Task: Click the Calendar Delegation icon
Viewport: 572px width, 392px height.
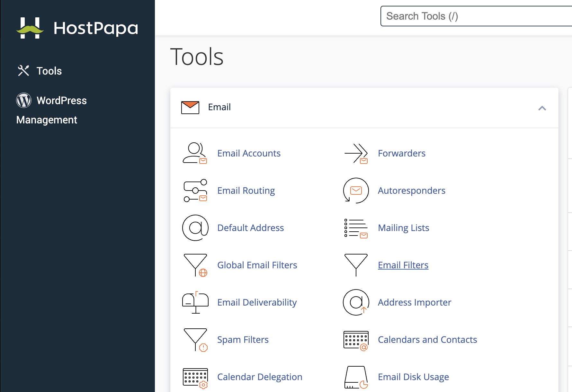Action: click(195, 378)
